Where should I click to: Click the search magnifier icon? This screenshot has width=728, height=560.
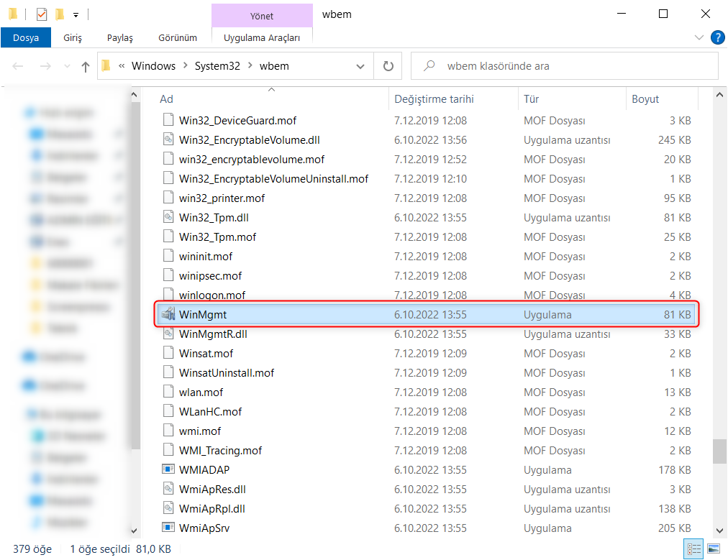pyautogui.click(x=429, y=65)
